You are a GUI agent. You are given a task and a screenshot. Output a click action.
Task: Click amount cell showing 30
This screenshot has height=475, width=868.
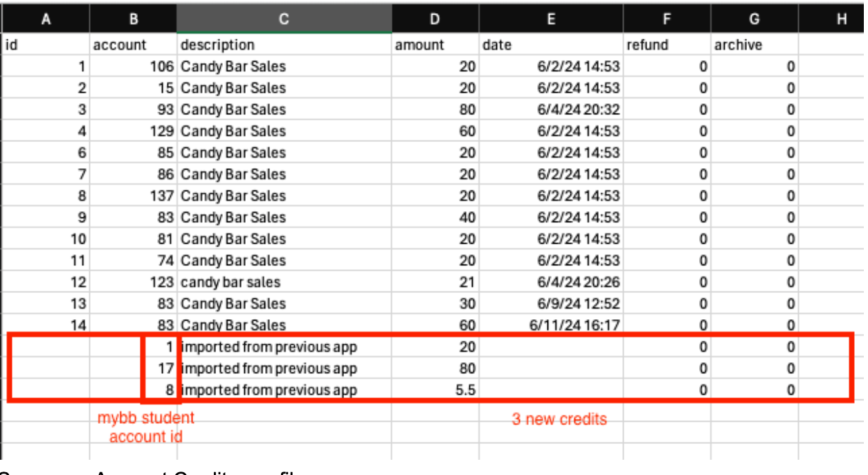point(435,303)
